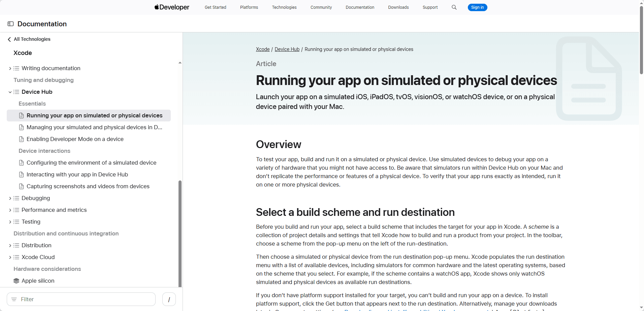Screen dimensions: 644x311
Task: Follow the Device Hub breadcrumb link
Action: point(287,49)
